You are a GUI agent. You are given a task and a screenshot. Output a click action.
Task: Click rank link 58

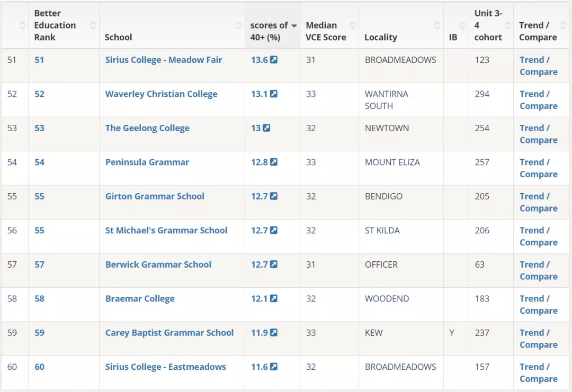point(39,299)
